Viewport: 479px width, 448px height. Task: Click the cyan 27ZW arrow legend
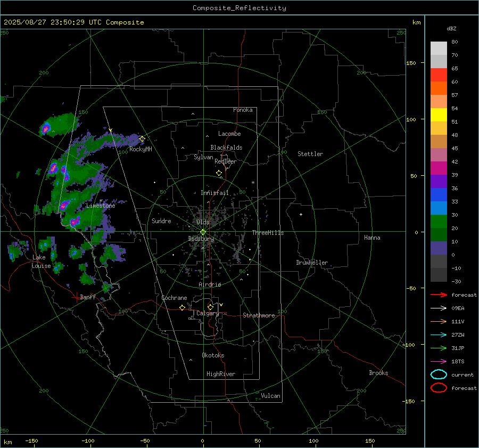(x=439, y=335)
